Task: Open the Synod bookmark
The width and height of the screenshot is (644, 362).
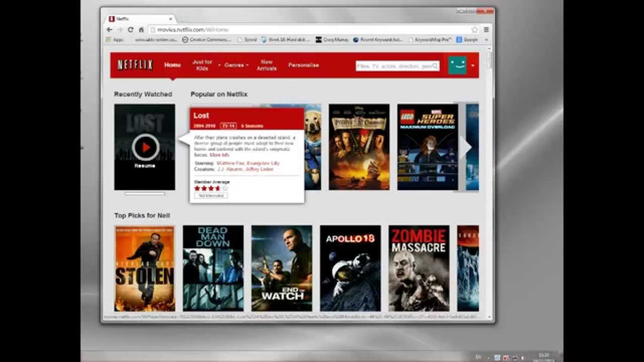Action: [247, 39]
